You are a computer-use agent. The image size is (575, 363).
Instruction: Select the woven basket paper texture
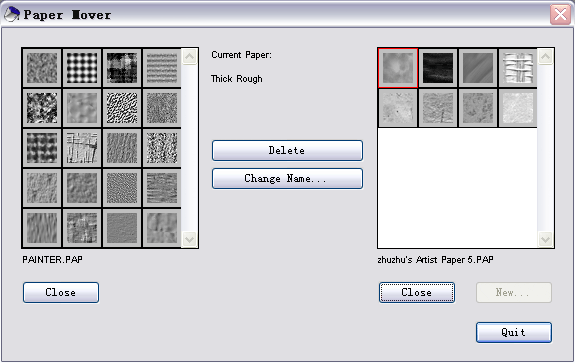pos(518,68)
